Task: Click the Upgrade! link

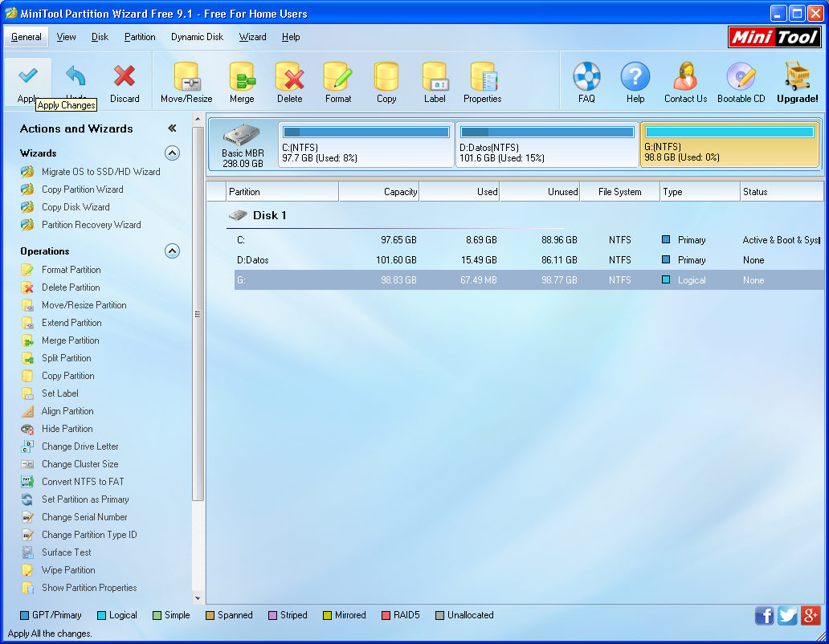Action: click(x=796, y=80)
